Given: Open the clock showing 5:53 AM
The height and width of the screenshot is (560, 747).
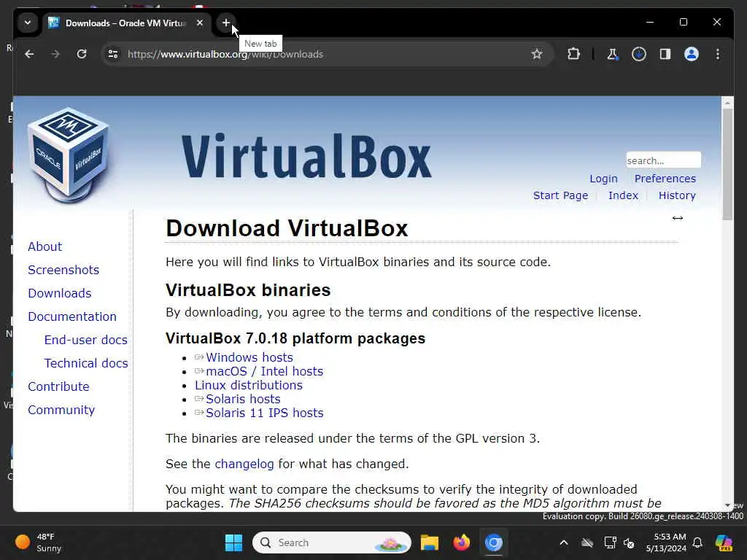Looking at the screenshot, I should 666,542.
